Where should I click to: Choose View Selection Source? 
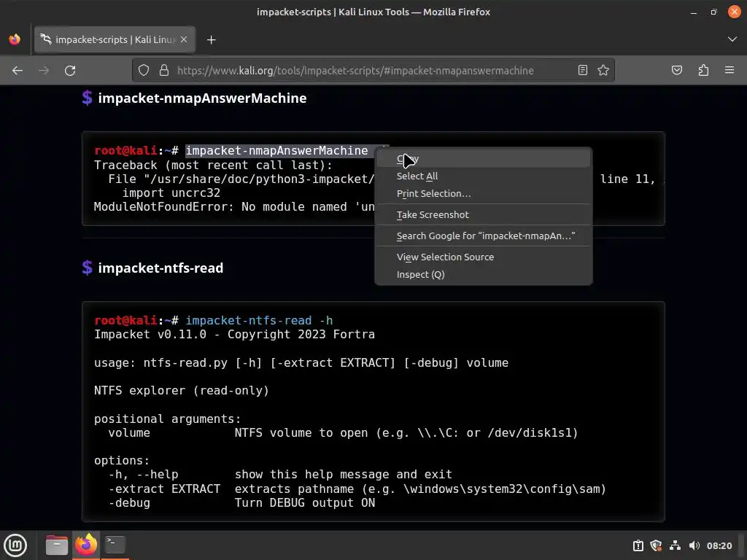point(484,257)
